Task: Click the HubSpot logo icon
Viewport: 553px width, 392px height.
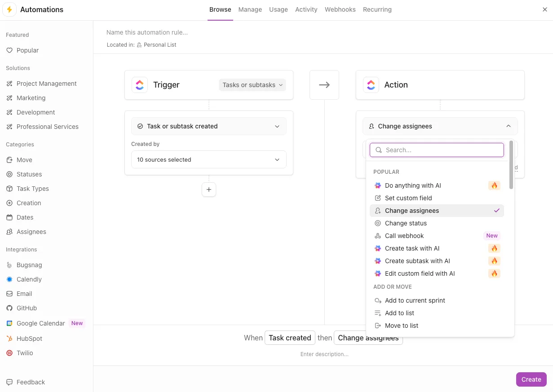Action: coord(9,339)
